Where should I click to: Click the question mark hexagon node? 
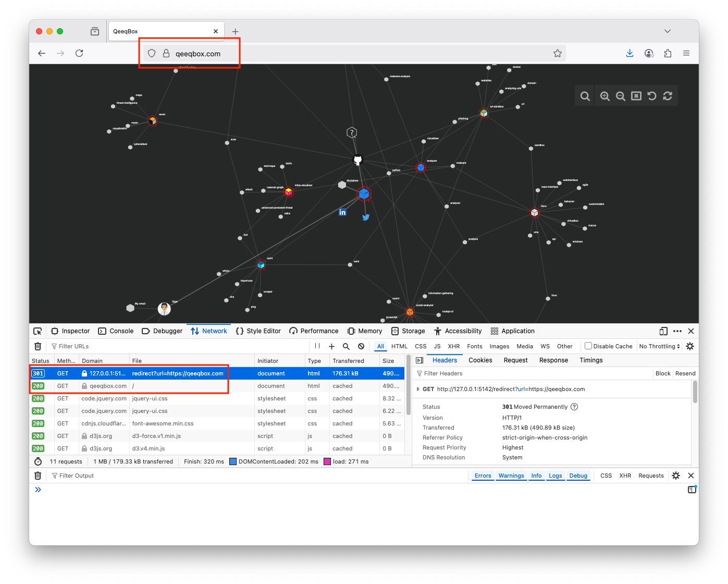click(352, 132)
